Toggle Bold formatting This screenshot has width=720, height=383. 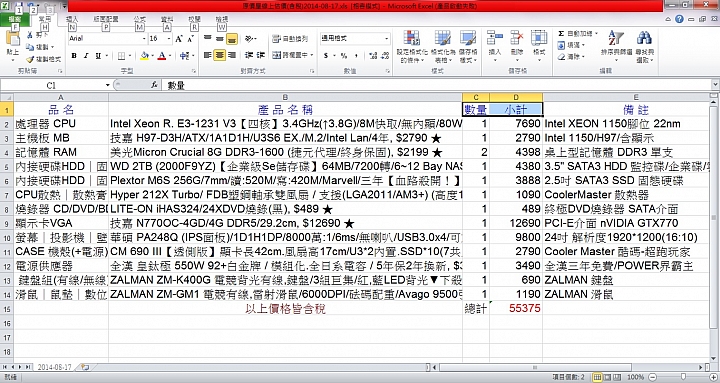click(x=74, y=56)
